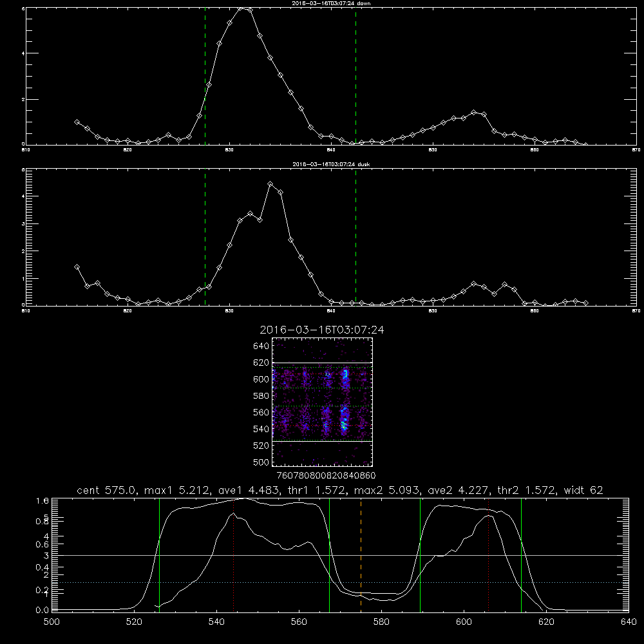Click orange dashed center line in bottom plot
This screenshot has height=644, width=644.
pyautogui.click(x=361, y=554)
